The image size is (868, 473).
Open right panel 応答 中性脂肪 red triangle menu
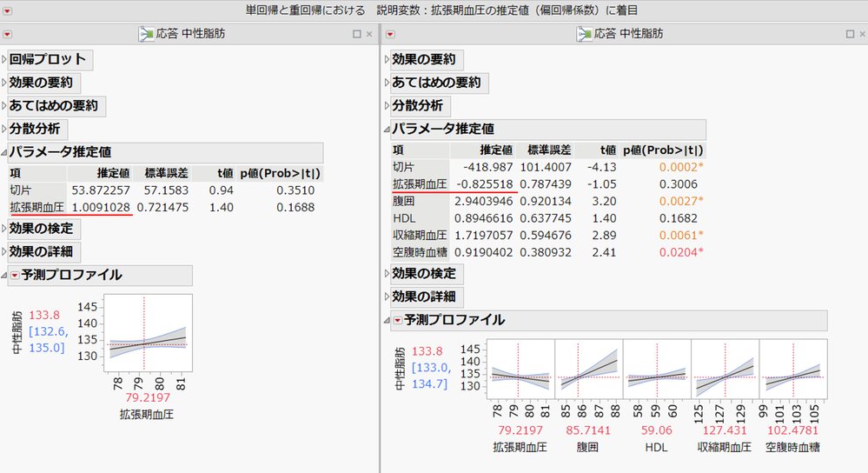[x=390, y=34]
